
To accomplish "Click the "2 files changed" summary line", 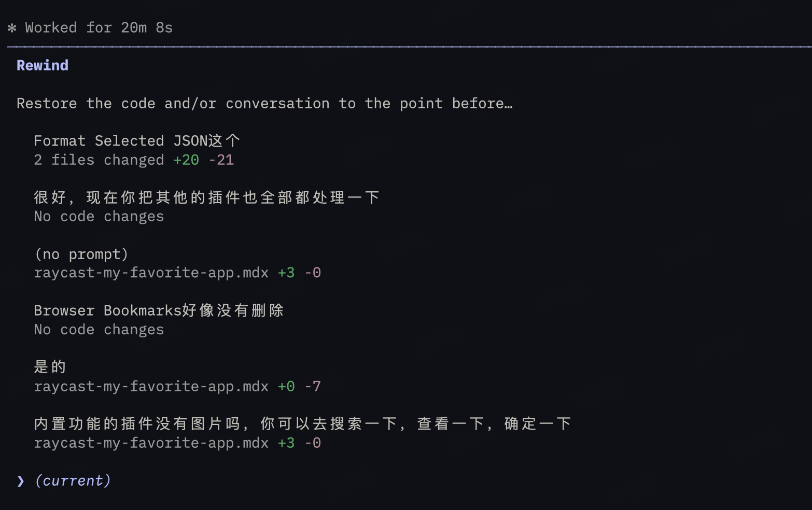I will coord(99,160).
